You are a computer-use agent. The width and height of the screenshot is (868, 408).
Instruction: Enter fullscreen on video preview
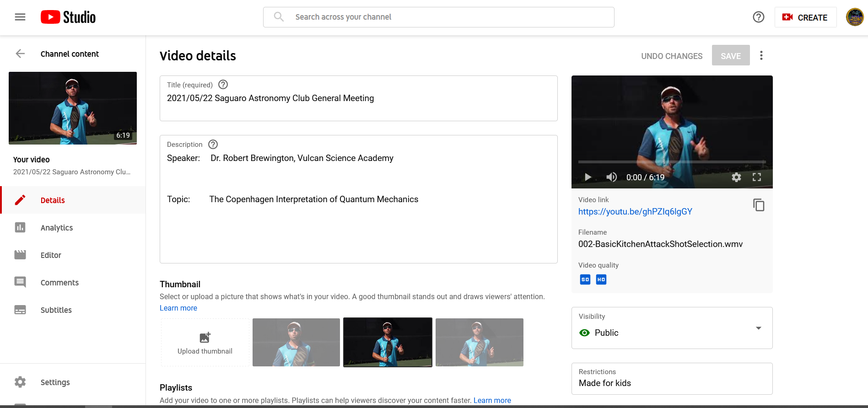[757, 177]
